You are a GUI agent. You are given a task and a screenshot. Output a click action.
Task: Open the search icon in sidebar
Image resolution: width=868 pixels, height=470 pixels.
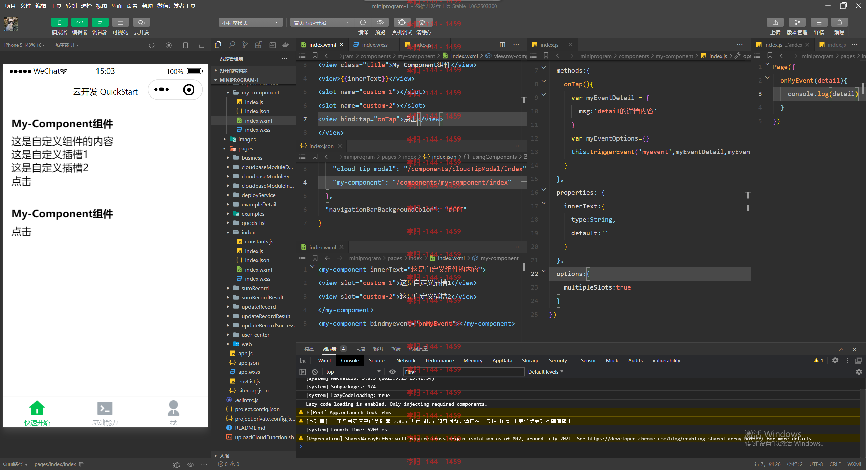tap(232, 45)
